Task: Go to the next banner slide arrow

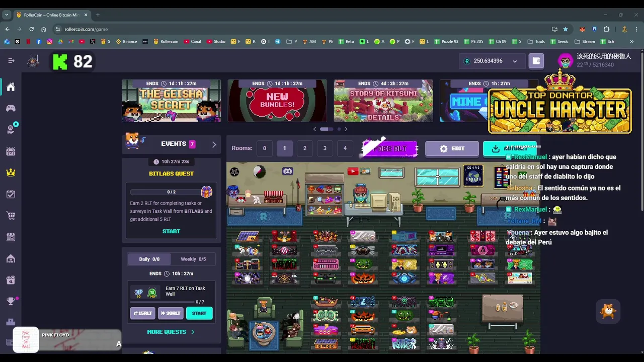Action: (x=346, y=129)
